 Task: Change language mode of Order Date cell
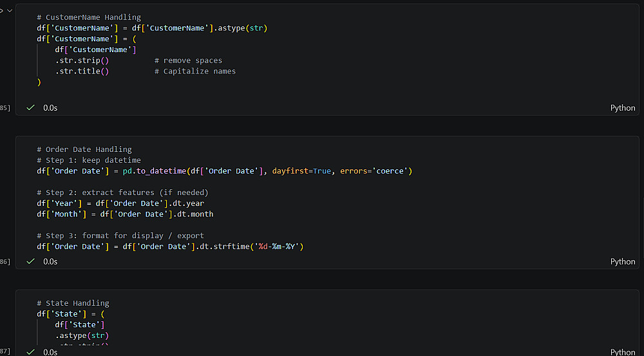622,261
